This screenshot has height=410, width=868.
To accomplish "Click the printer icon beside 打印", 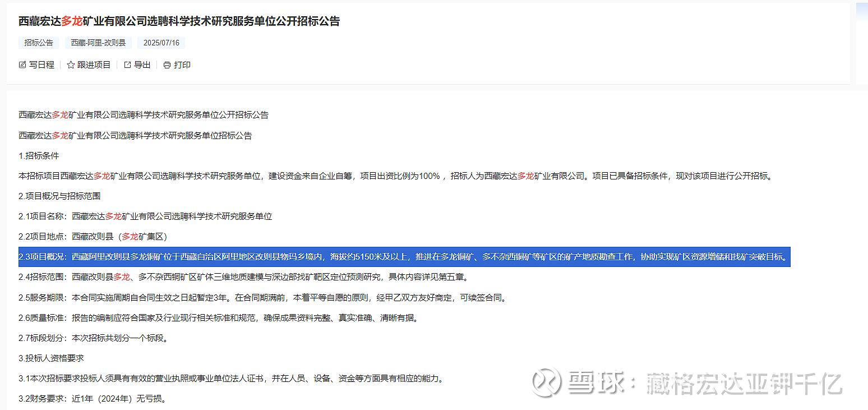I will [167, 65].
